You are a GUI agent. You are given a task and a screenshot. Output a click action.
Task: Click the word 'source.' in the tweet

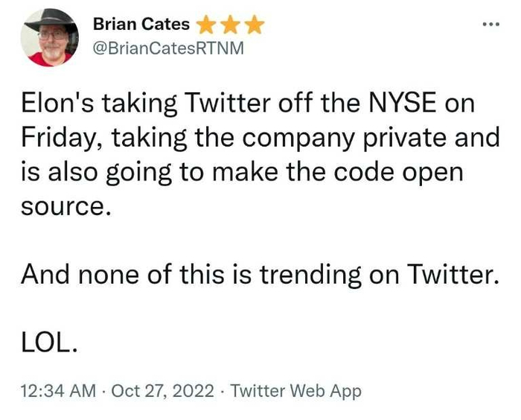65,206
